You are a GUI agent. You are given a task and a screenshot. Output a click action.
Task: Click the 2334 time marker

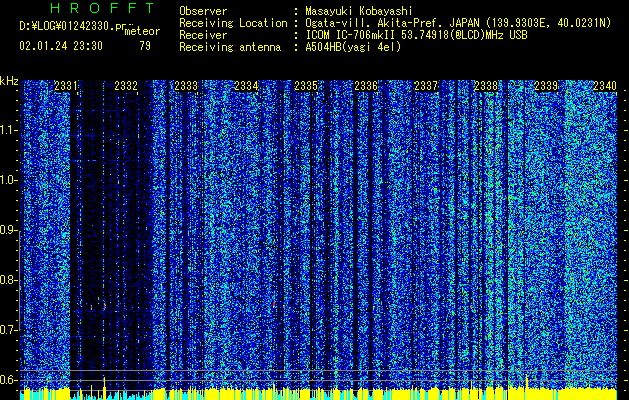[246, 86]
